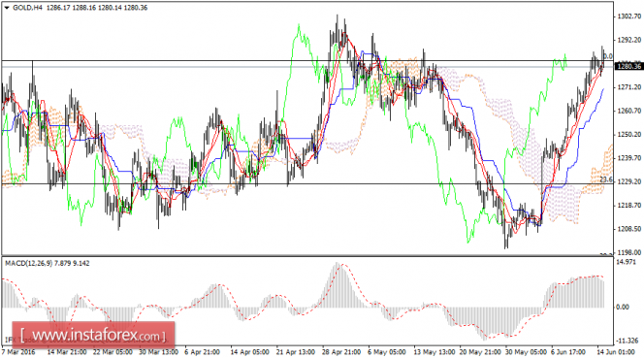The image size is (644, 358).
Task: Click the 1302.70 price axis label
Action: (629, 16)
